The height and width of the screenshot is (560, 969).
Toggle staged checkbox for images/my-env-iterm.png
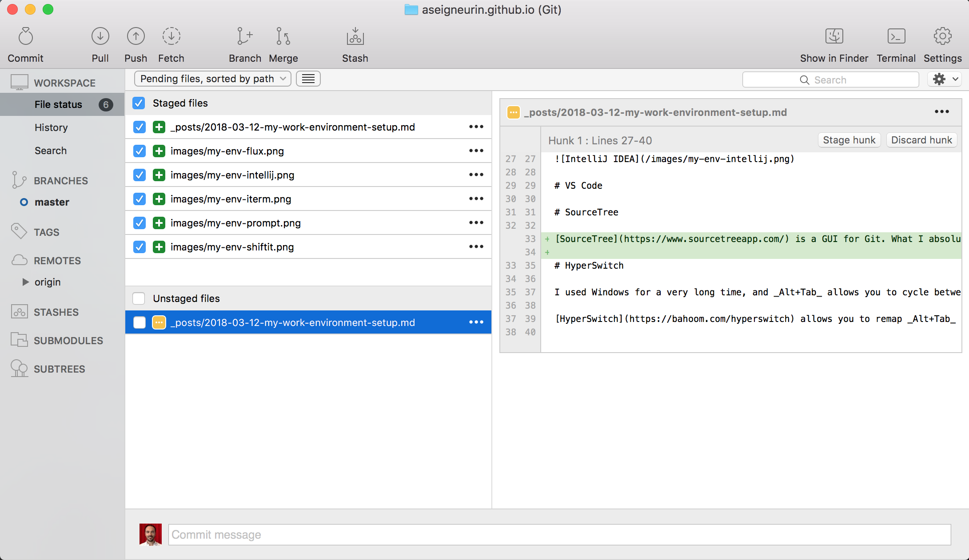139,199
